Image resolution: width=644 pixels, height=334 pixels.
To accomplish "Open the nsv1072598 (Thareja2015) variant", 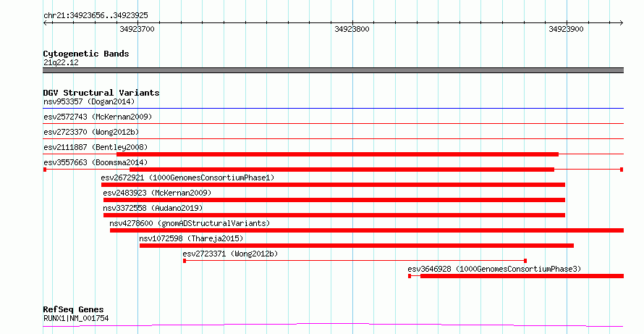I will (191, 238).
